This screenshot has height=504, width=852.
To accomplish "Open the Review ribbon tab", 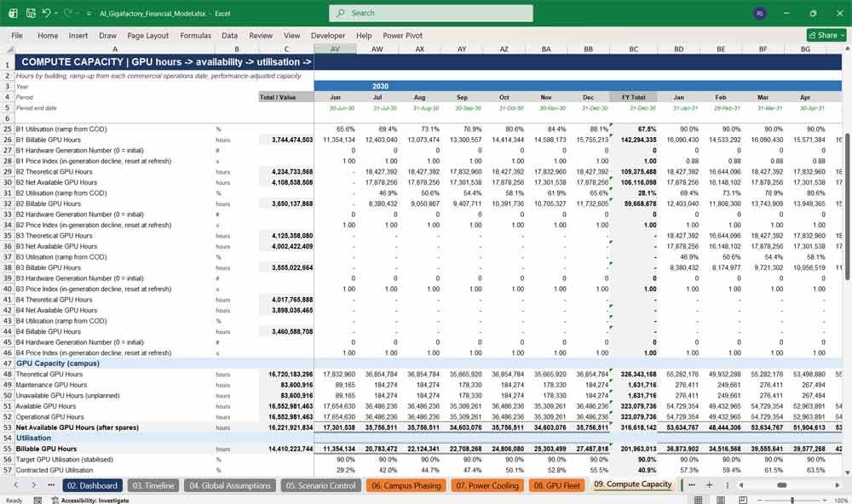I will [261, 35].
